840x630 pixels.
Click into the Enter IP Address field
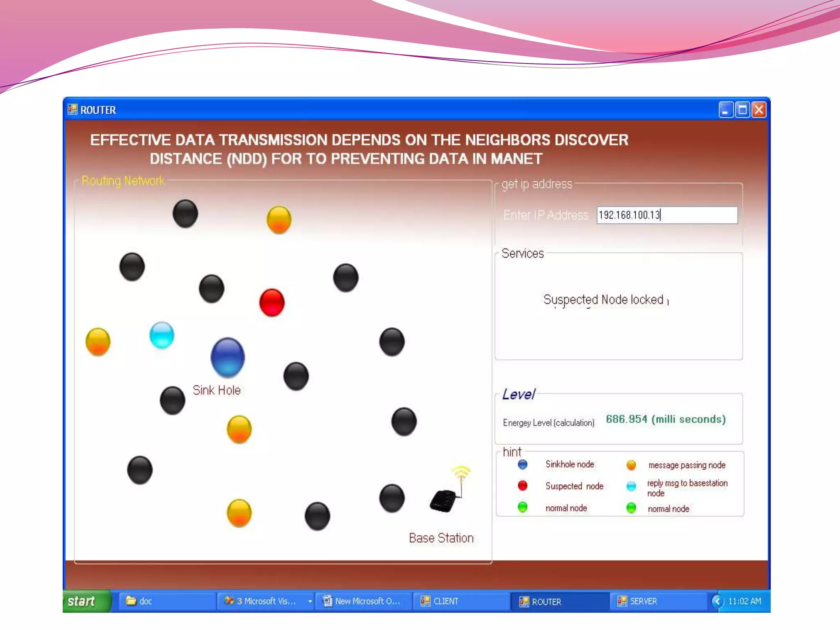coord(667,215)
